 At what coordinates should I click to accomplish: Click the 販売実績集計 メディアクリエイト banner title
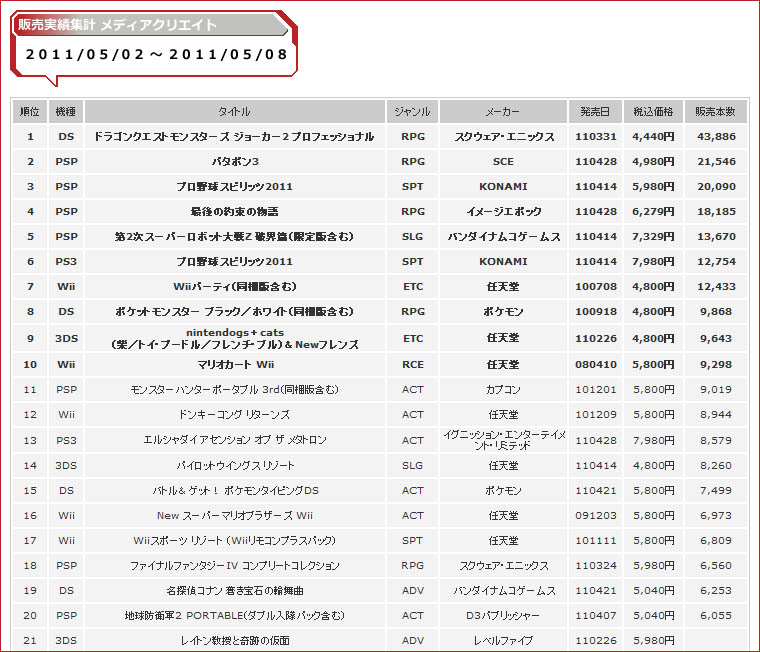pyautogui.click(x=117, y=24)
